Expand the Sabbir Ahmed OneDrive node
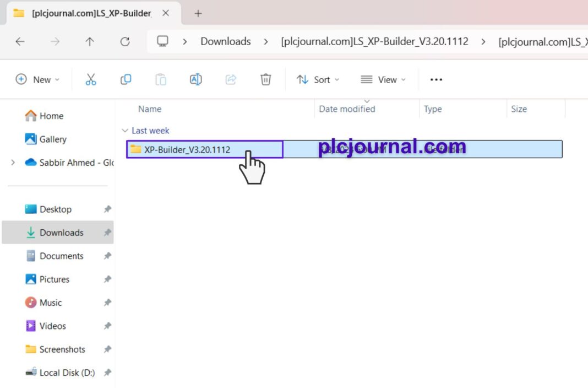588x388 pixels. (x=13, y=163)
